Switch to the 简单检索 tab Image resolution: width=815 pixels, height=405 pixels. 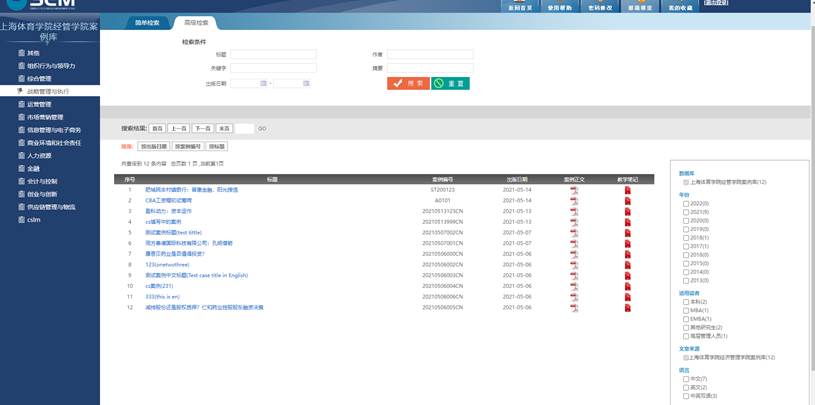point(148,21)
